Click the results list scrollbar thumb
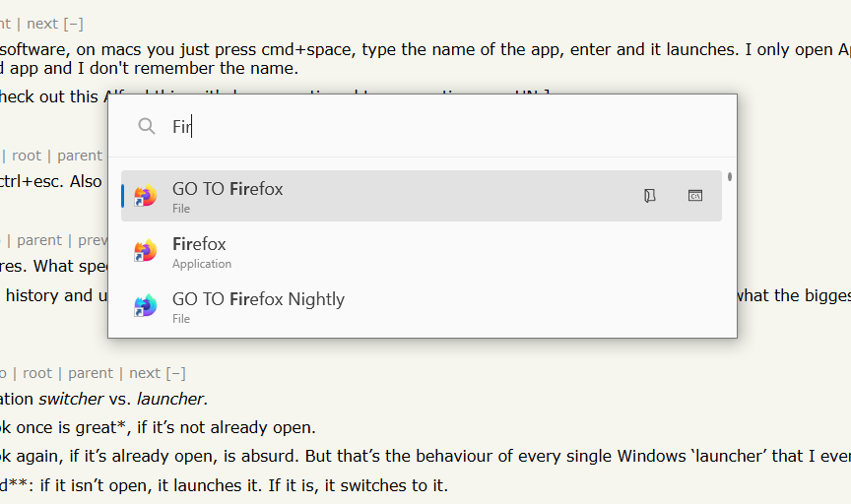The height and width of the screenshot is (504, 851). pyautogui.click(x=730, y=177)
